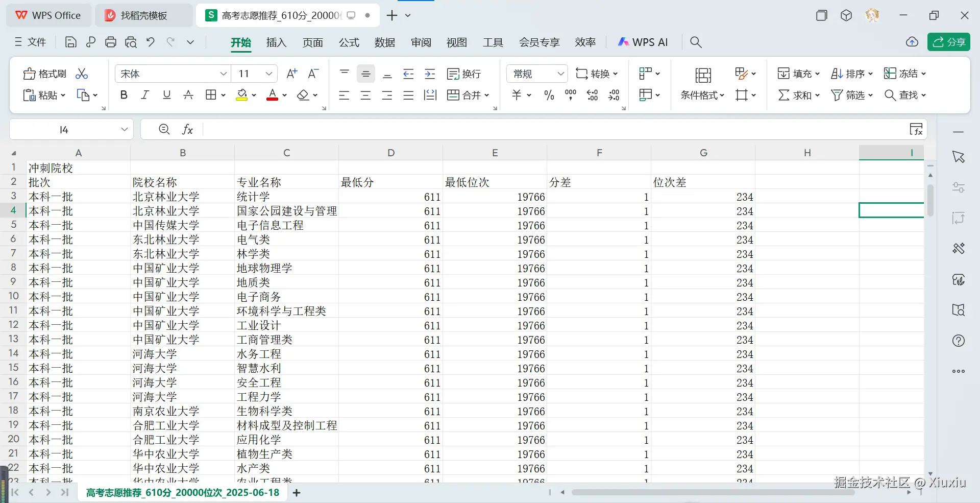Open the font size 11 dropdown
The width and height of the screenshot is (980, 503).
pyautogui.click(x=269, y=74)
